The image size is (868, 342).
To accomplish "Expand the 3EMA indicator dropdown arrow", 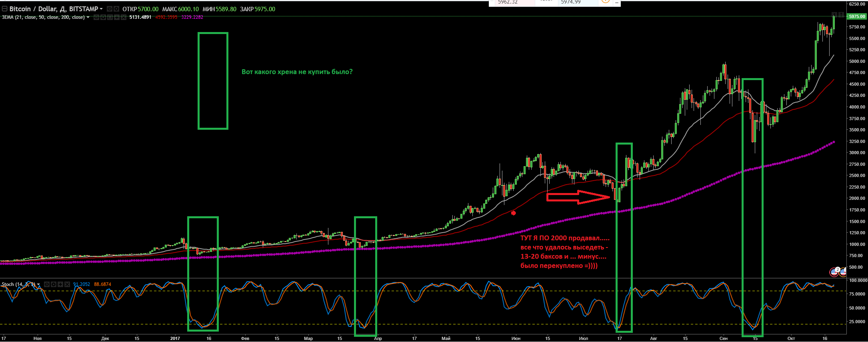I will pos(88,17).
